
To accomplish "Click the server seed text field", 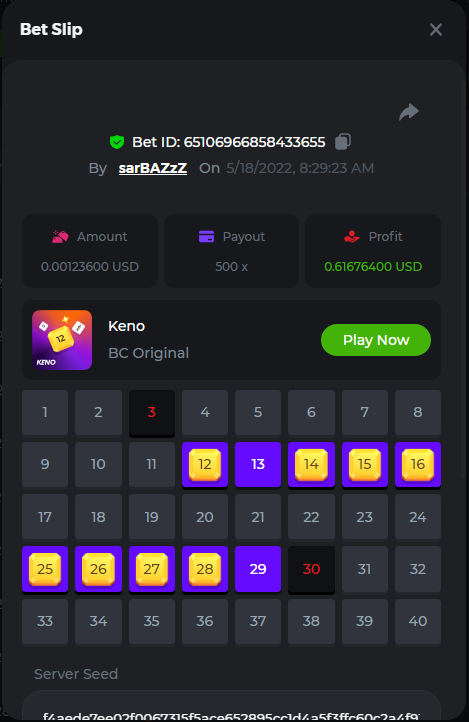I will (232, 706).
